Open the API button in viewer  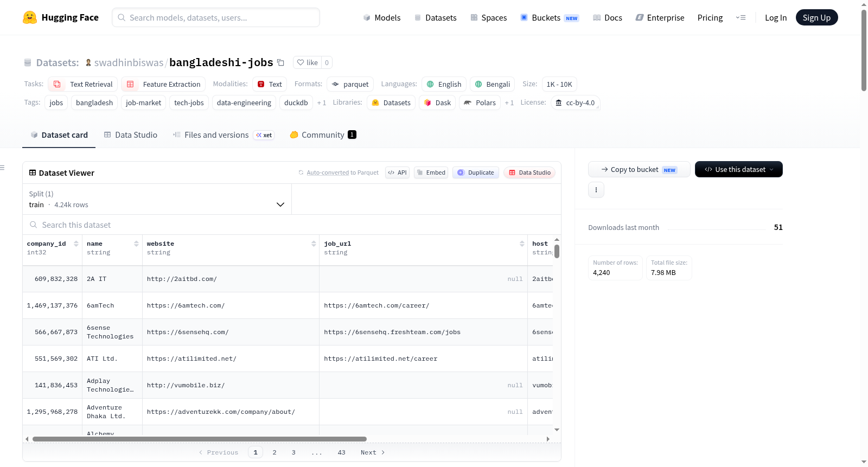398,172
